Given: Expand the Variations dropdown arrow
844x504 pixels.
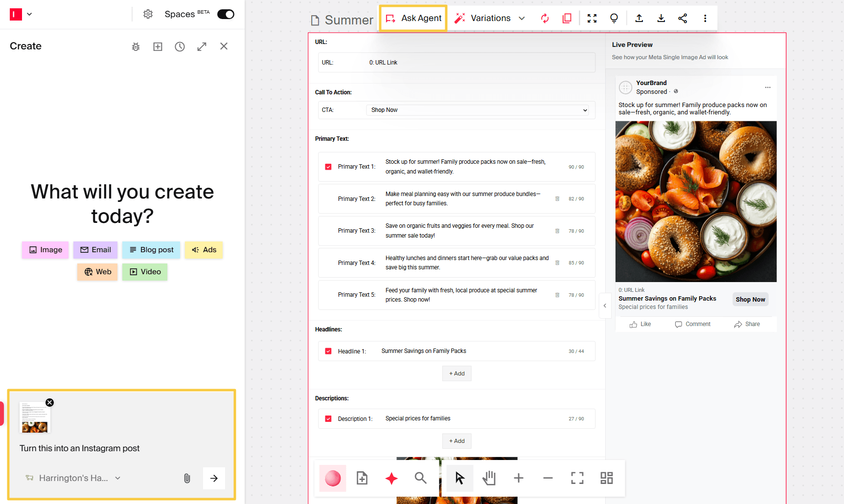Looking at the screenshot, I should (x=522, y=18).
